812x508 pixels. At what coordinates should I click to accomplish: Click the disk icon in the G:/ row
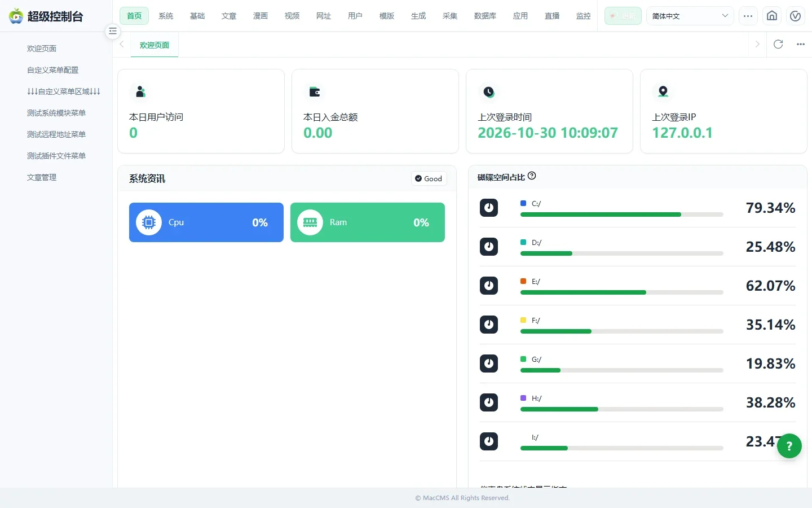pos(489,364)
